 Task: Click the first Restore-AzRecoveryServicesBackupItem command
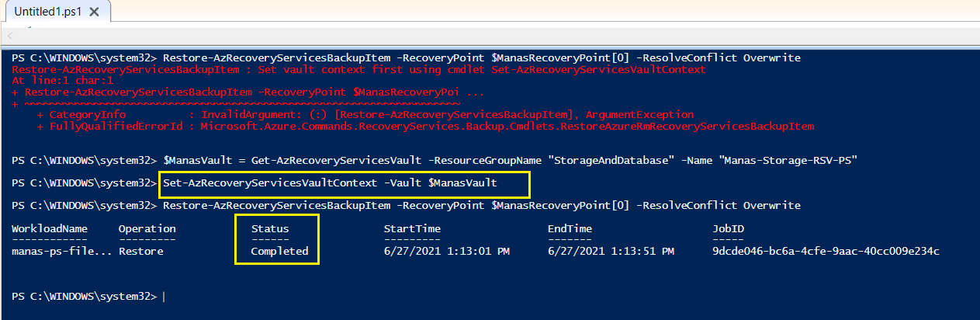482,58
